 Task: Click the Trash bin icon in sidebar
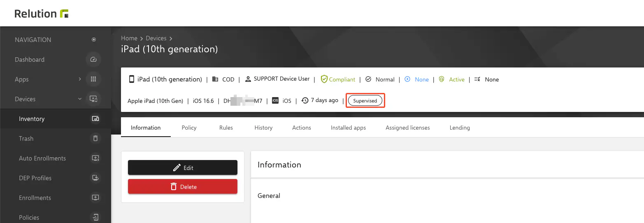(95, 139)
